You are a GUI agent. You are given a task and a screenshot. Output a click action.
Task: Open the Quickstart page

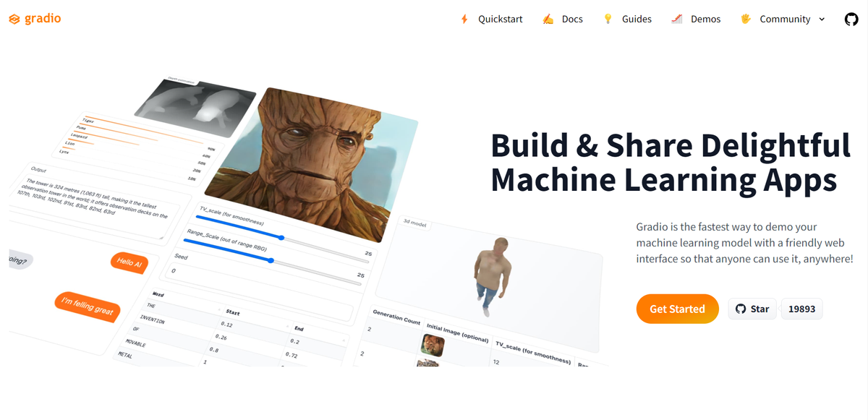[x=500, y=20]
